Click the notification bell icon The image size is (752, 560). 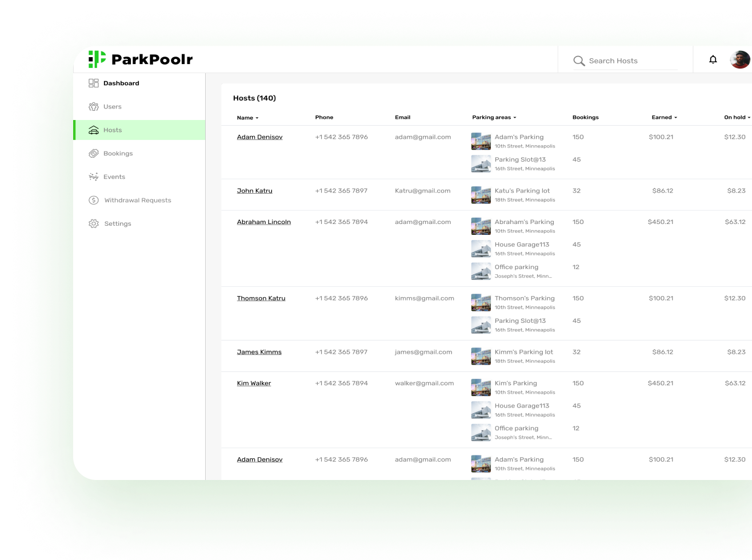(x=713, y=59)
